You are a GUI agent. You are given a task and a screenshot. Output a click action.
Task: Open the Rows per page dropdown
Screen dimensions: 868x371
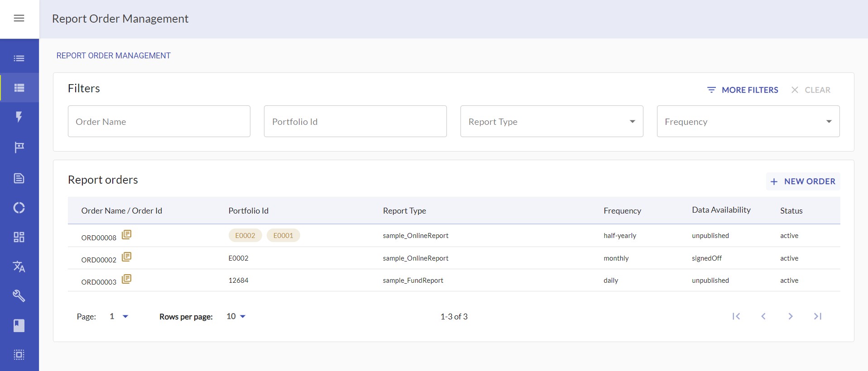[x=236, y=316]
